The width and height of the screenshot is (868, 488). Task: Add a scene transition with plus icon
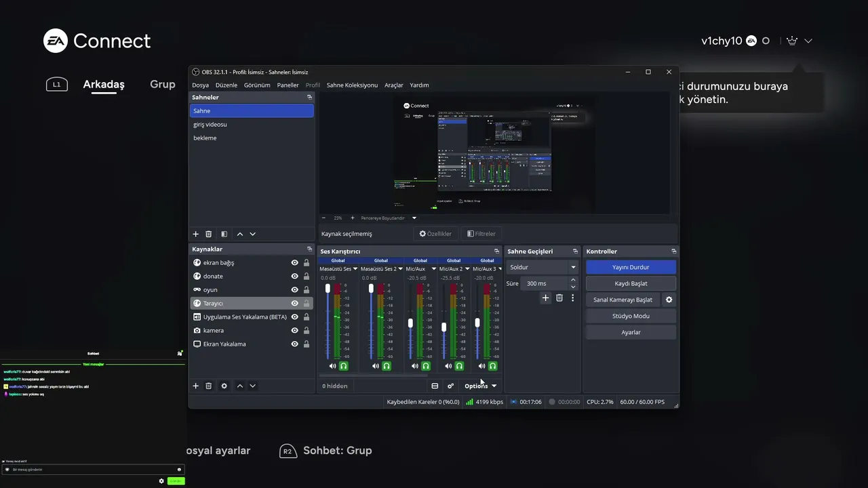click(x=545, y=298)
